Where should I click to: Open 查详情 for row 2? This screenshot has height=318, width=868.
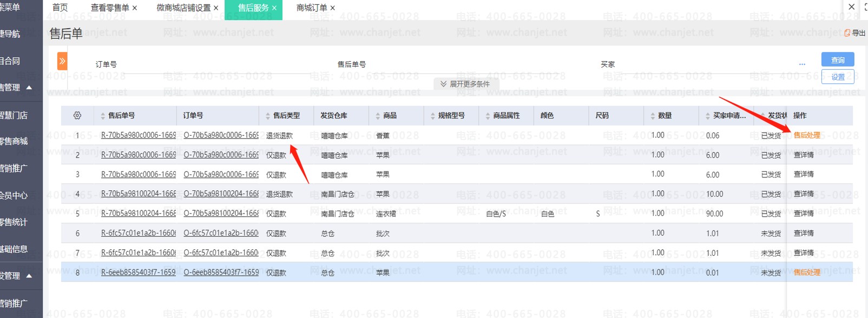tap(804, 155)
